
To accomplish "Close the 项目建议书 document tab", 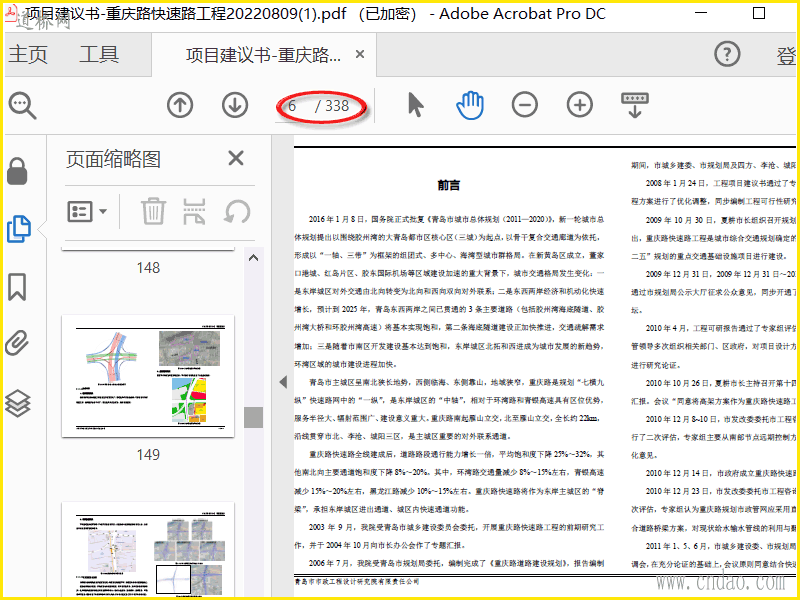I will point(360,54).
